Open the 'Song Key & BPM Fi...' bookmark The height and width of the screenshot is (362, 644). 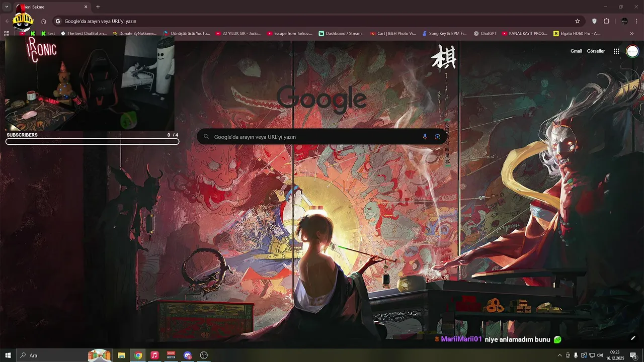tap(445, 33)
